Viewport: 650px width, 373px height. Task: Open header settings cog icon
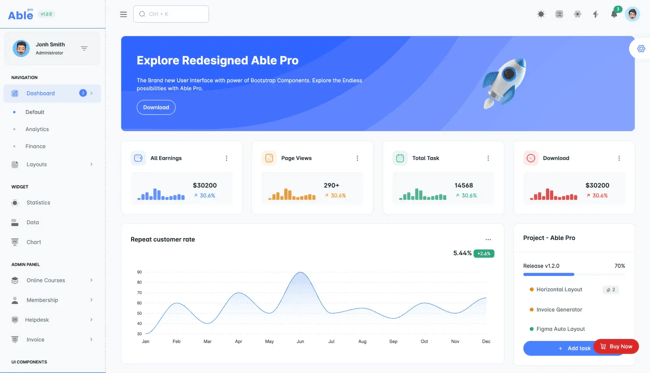[577, 14]
